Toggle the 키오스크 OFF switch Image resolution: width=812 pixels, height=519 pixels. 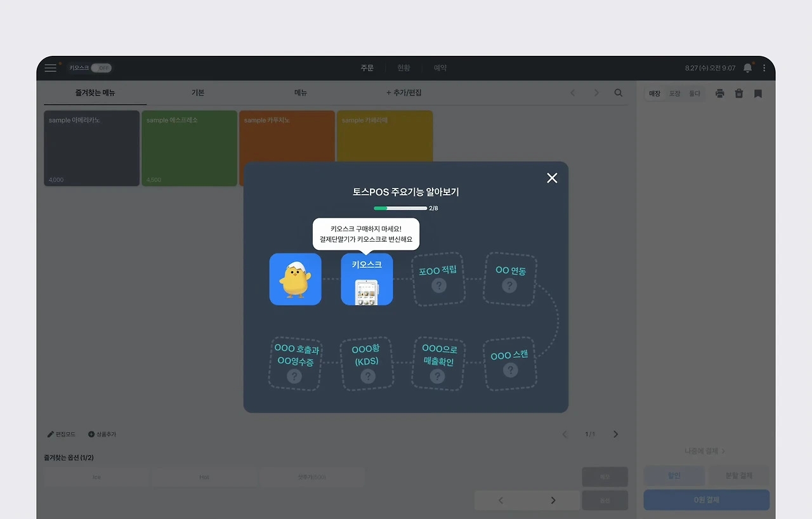101,68
